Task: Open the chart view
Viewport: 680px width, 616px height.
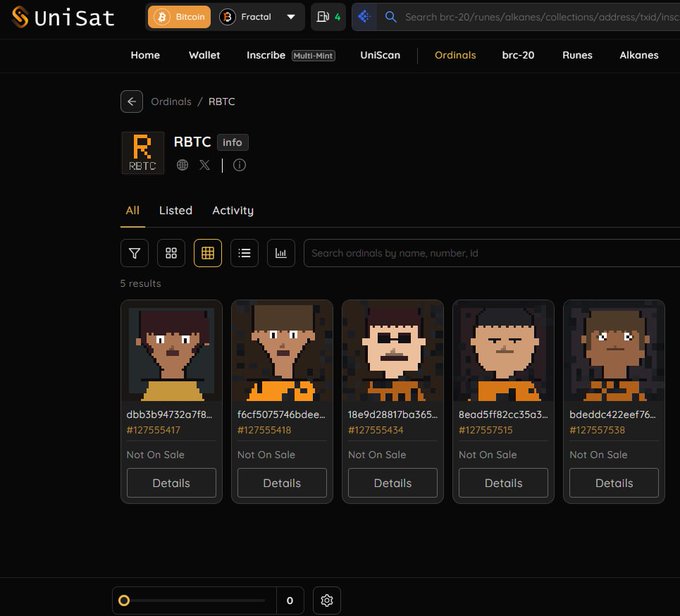Action: [281, 253]
